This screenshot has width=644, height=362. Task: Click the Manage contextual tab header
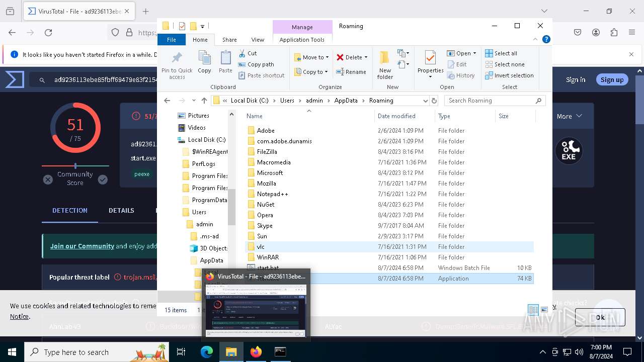point(302,27)
